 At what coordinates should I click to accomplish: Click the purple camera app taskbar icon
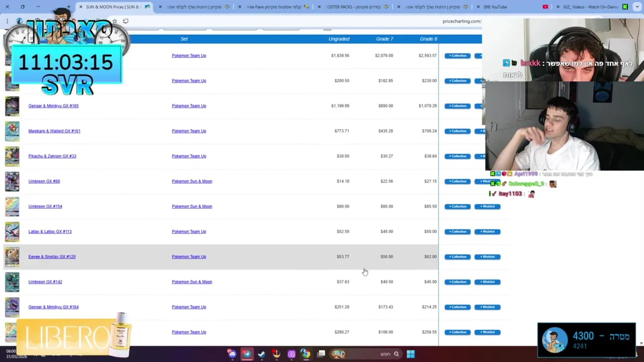291,354
